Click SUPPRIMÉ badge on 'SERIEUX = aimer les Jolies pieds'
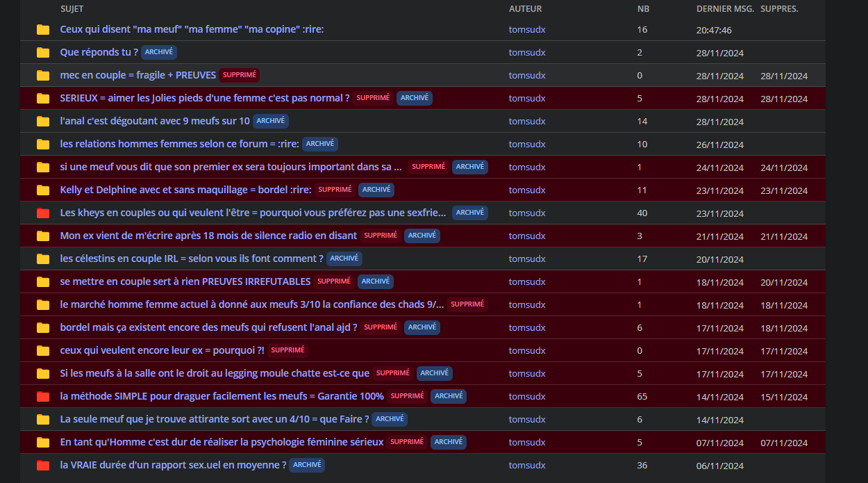868x483 pixels. pos(373,98)
